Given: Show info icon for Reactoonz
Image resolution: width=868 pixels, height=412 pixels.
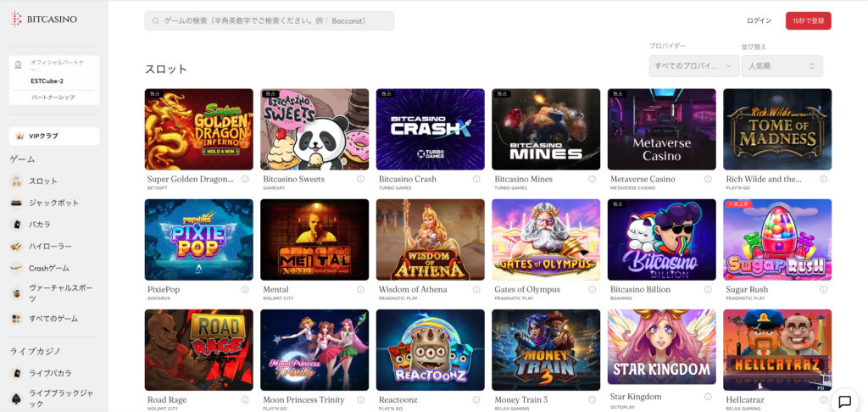Looking at the screenshot, I should (476, 399).
